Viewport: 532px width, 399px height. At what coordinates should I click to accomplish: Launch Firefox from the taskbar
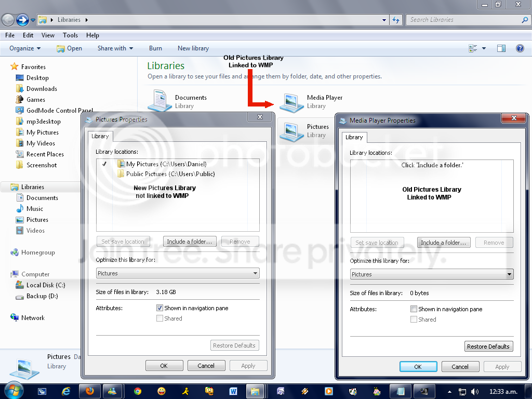coord(90,391)
